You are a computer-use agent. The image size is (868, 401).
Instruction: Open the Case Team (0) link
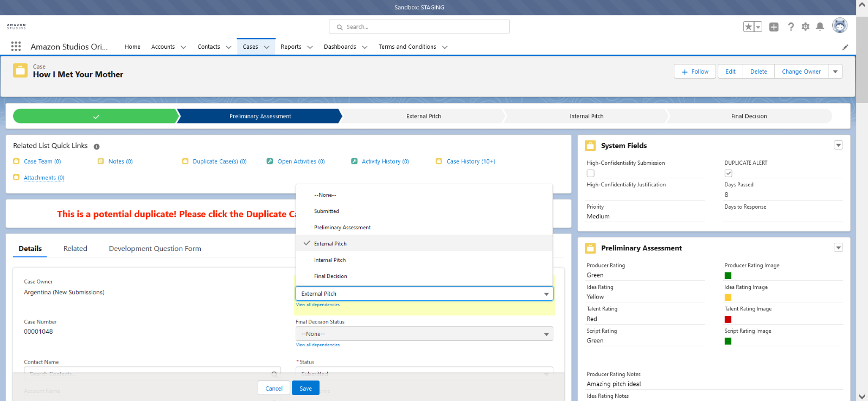click(42, 161)
